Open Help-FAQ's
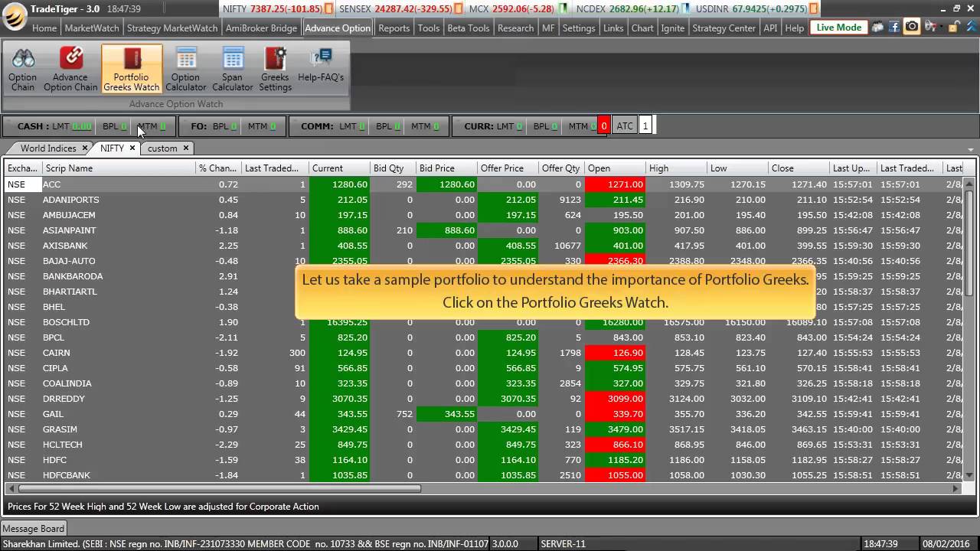Screen dimensions: 980x551 tap(321, 65)
